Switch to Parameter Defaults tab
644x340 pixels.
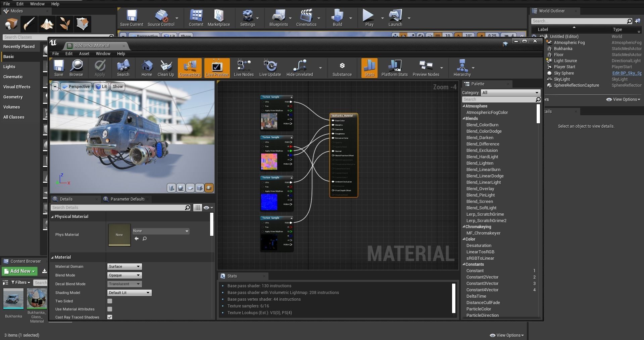[x=127, y=199]
